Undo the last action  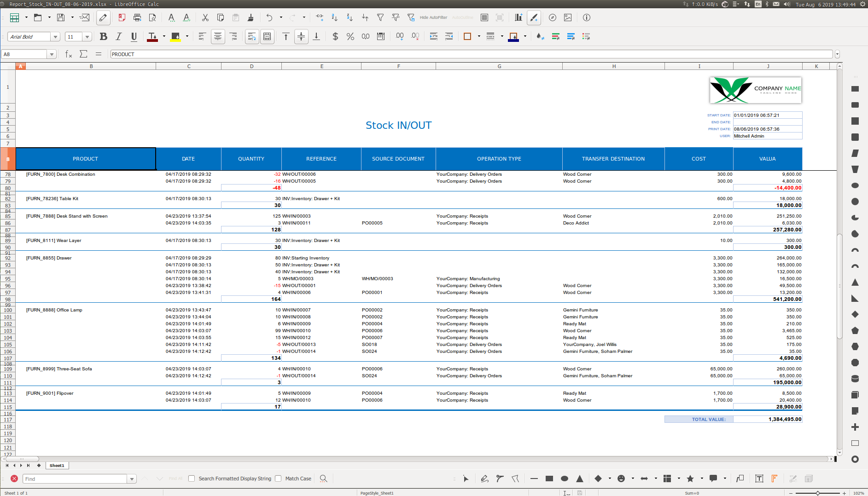(x=269, y=17)
